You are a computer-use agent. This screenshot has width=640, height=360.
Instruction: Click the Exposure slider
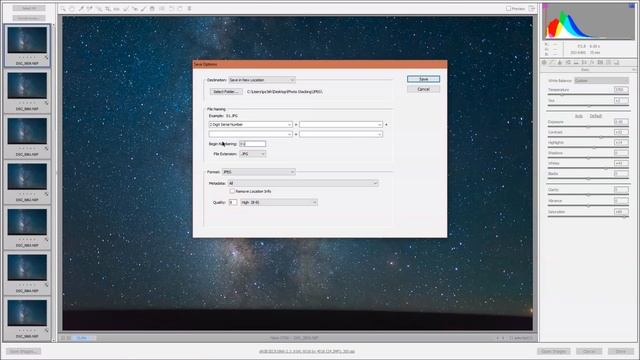pyautogui.click(x=588, y=127)
